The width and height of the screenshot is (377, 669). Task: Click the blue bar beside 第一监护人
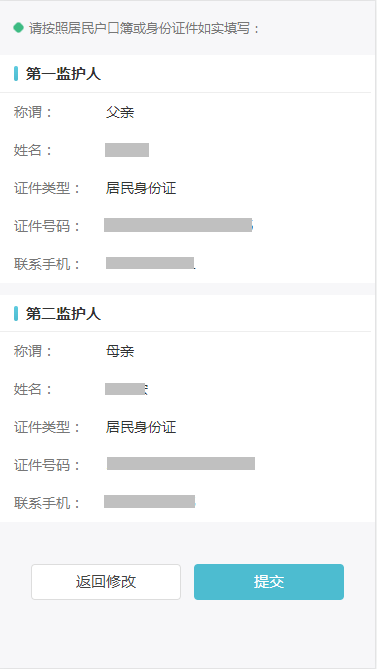click(x=16, y=73)
